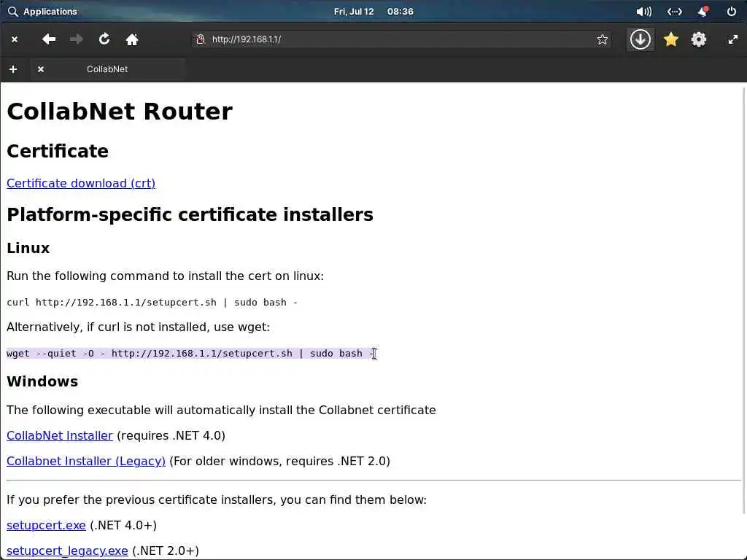This screenshot has width=747, height=560.
Task: Click the Linux section heading
Action: (x=28, y=248)
